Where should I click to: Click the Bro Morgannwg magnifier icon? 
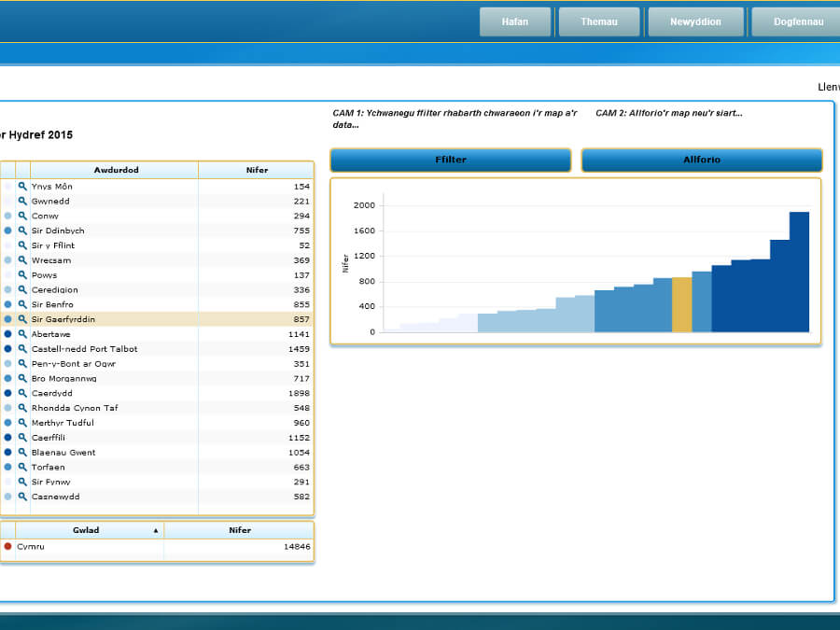(22, 378)
